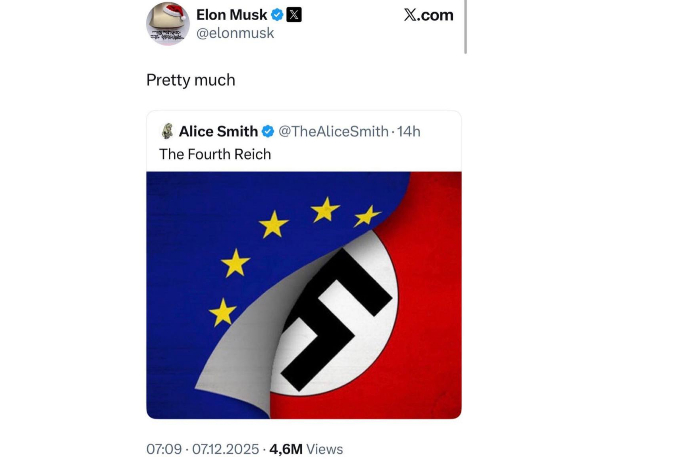Image resolution: width=700 pixels, height=460 pixels.
Task: Click the verified badge next to Alice Smith
Action: [268, 132]
